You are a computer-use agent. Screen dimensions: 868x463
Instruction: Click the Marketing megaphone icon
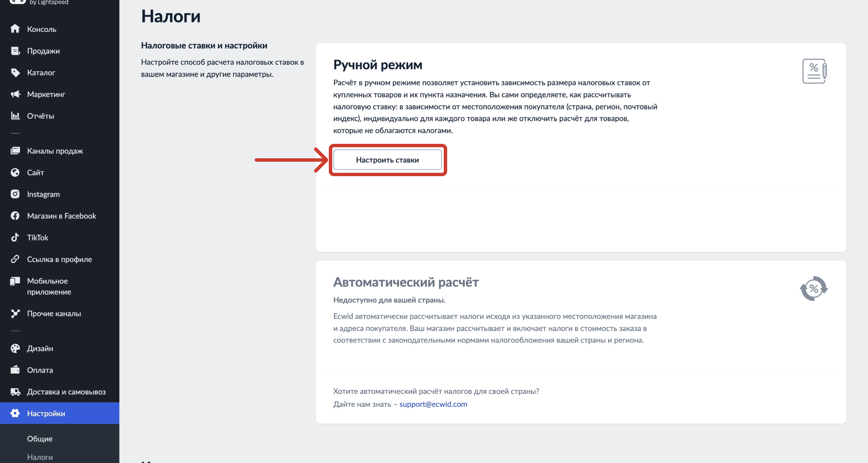(15, 94)
